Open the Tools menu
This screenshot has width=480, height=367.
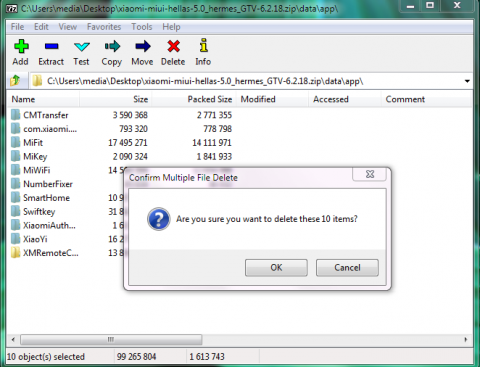pyautogui.click(x=141, y=27)
